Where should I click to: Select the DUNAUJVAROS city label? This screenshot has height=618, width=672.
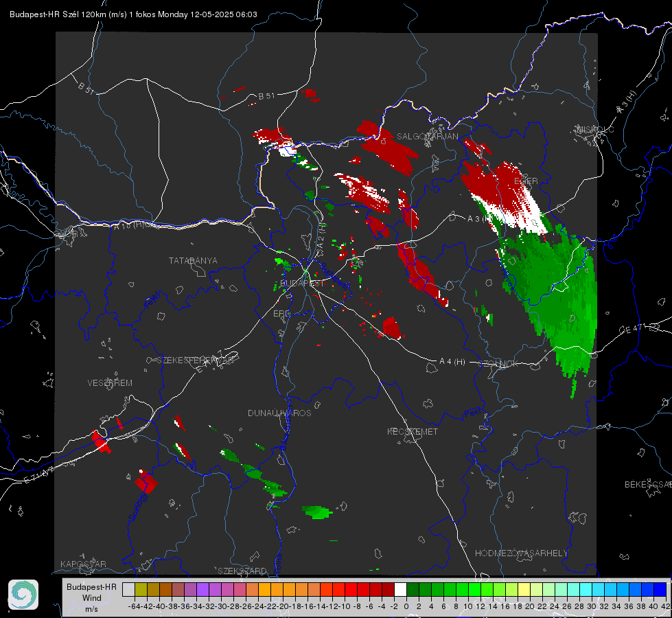(279, 413)
